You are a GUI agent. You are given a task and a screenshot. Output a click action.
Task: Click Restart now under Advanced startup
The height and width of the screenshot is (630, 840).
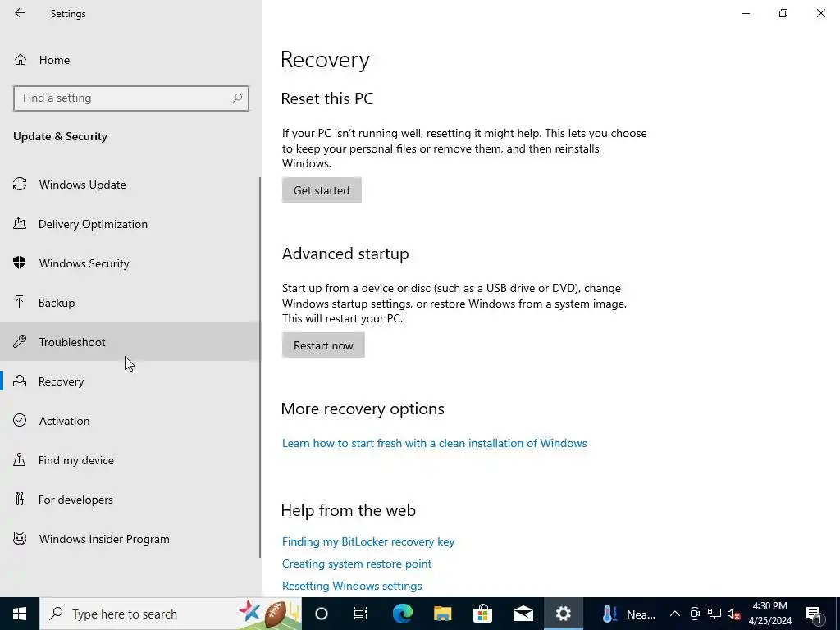point(323,345)
